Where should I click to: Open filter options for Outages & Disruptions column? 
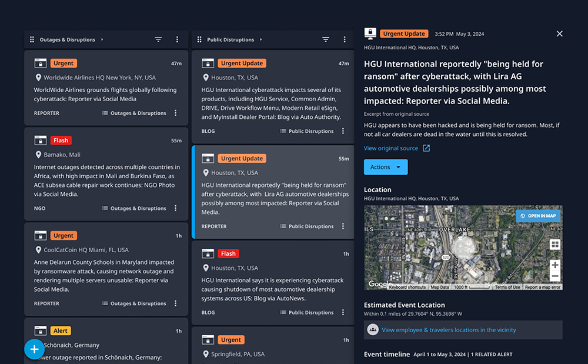click(x=158, y=39)
